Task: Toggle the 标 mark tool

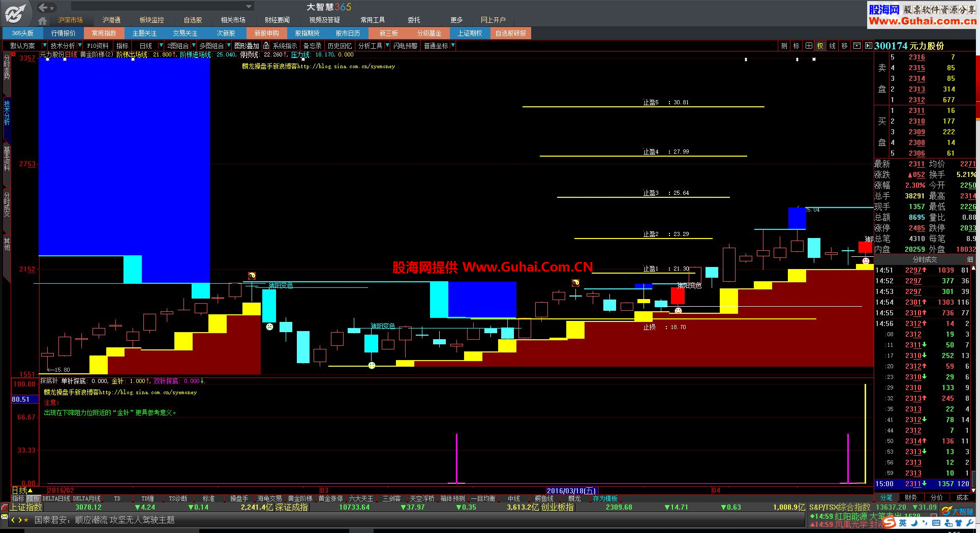Action: [796, 46]
